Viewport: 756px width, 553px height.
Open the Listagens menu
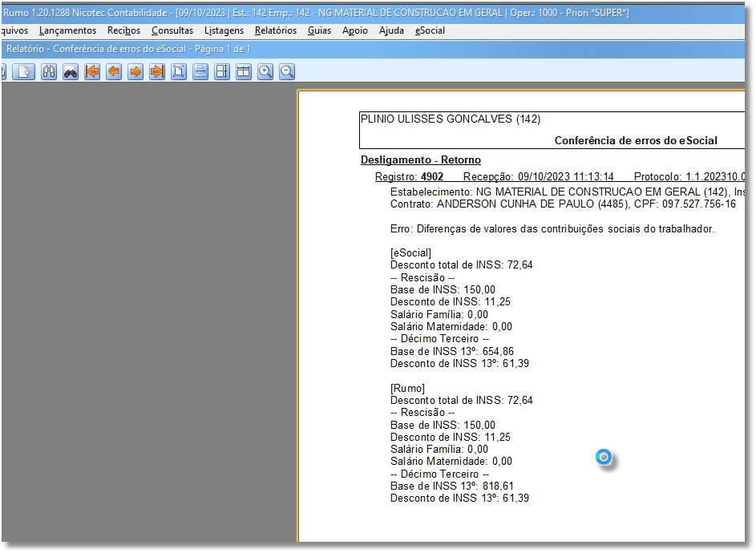tap(224, 30)
